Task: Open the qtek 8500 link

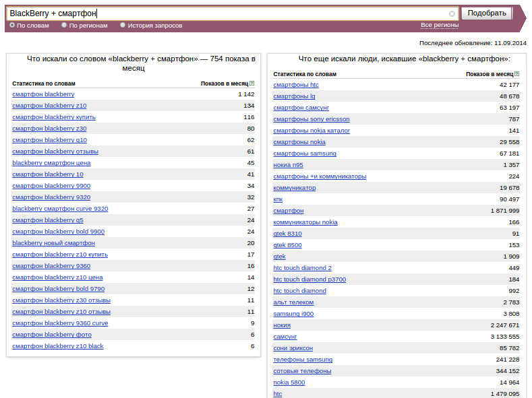Action: coord(287,245)
